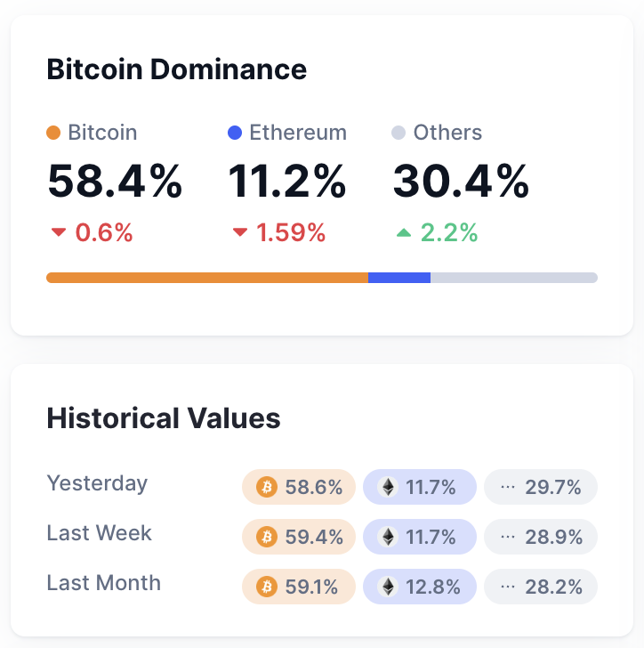This screenshot has height=648, width=644.
Task: Click the Ethereum icon in Last Week row
Action: 387,537
